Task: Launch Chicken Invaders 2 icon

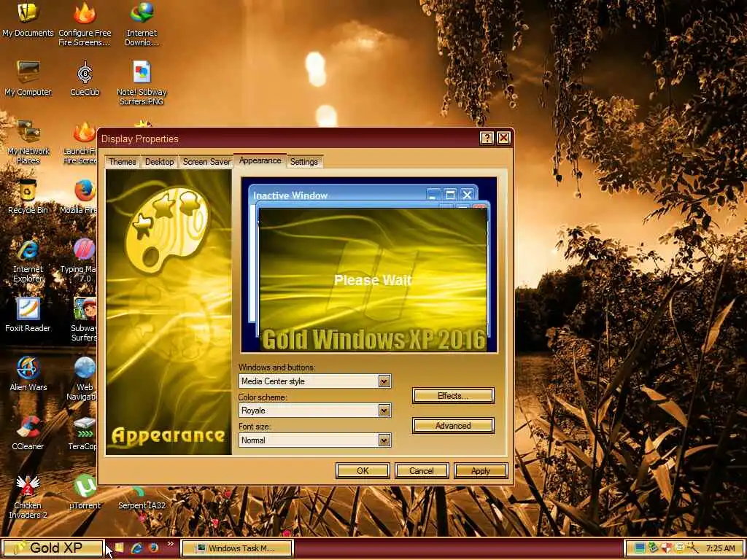Action: [28, 496]
